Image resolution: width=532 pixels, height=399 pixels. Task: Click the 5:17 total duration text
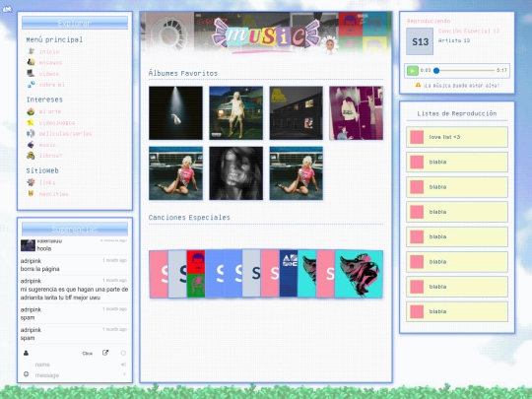point(501,70)
